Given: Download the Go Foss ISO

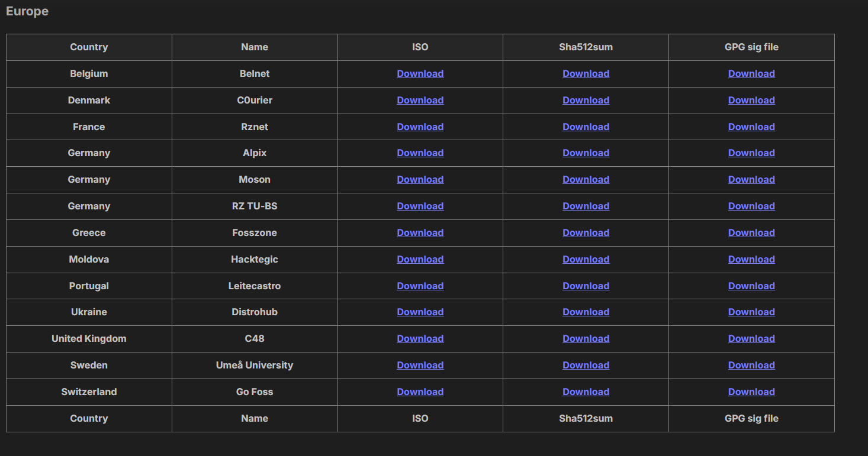Looking at the screenshot, I should (420, 392).
